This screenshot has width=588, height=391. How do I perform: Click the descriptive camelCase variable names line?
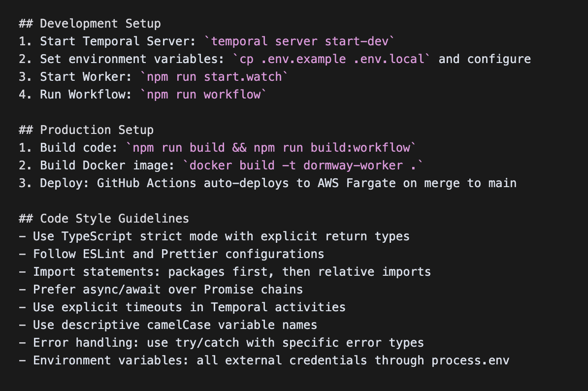point(168,325)
